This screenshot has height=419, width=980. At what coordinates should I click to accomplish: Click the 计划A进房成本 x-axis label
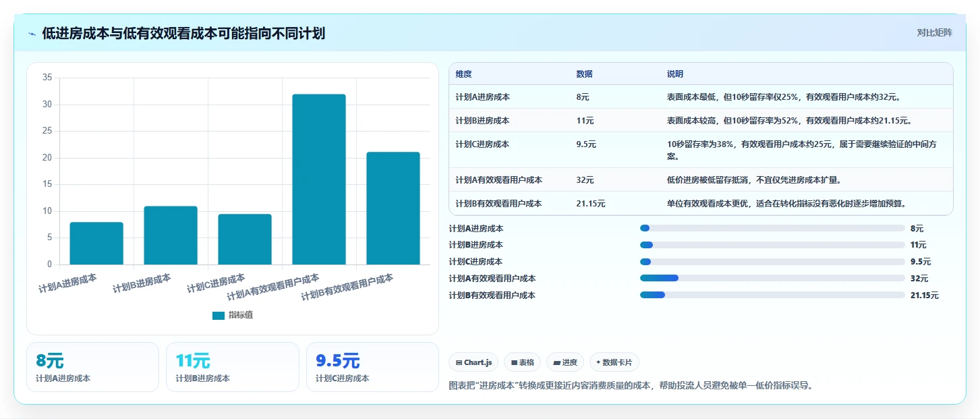pos(67,283)
